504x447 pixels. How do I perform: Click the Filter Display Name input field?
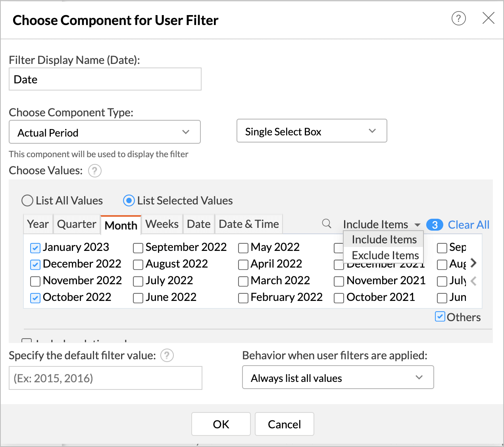tap(105, 79)
